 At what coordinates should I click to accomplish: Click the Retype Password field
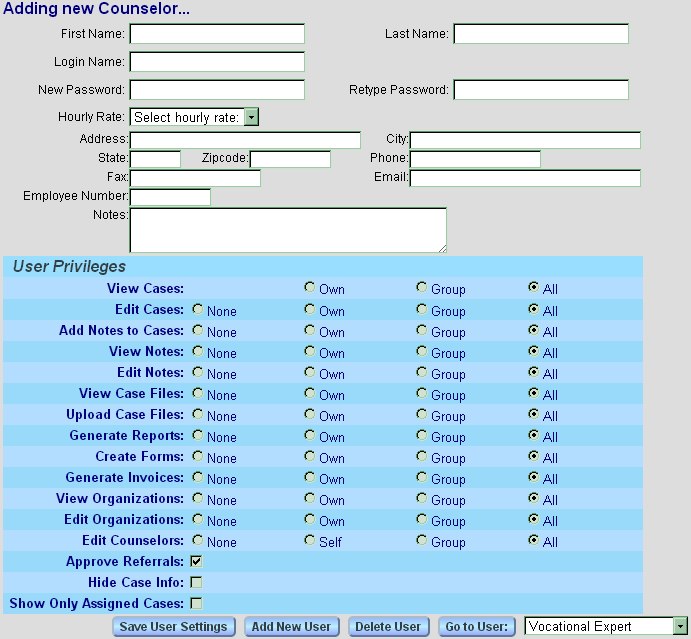coord(541,90)
